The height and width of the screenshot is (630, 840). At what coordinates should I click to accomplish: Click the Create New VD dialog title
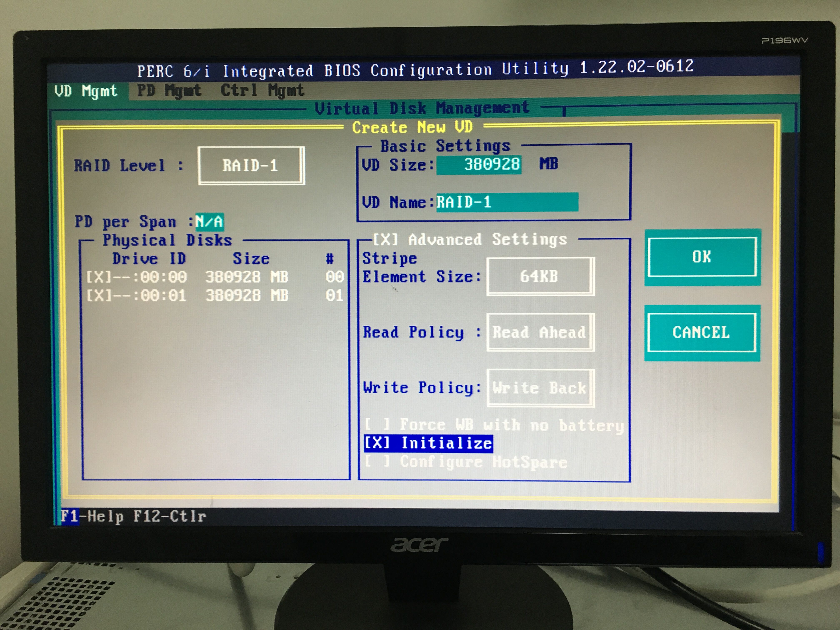[412, 127]
